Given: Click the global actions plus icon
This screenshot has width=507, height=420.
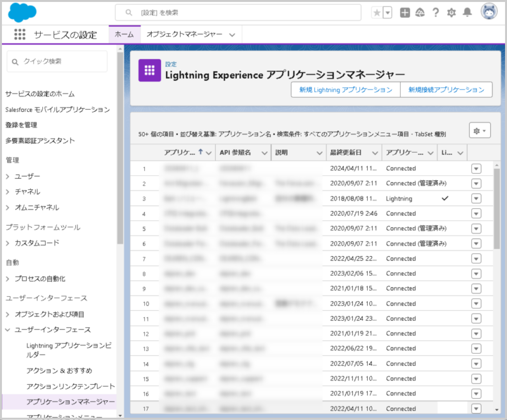Looking at the screenshot, I should [x=405, y=13].
